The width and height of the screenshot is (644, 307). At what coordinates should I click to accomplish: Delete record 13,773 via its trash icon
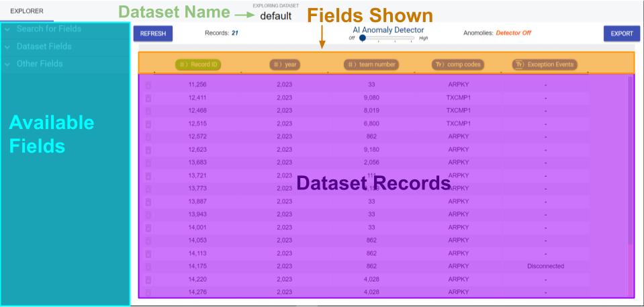pos(148,189)
